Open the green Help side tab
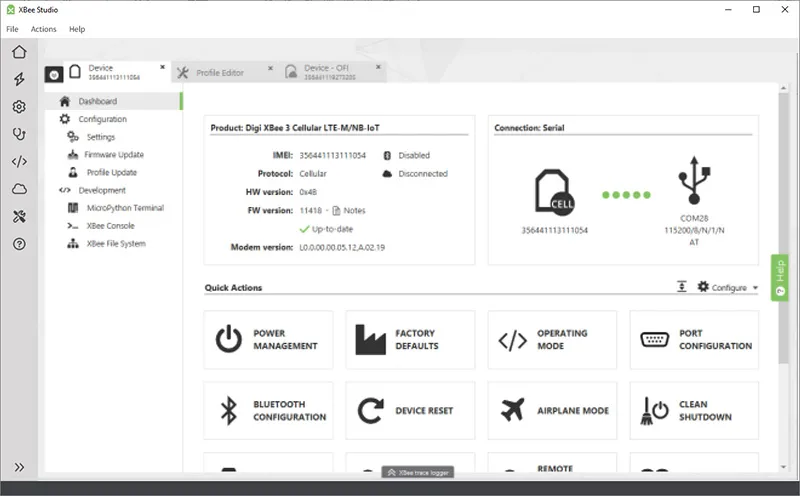This screenshot has height=496, width=800. (x=780, y=278)
